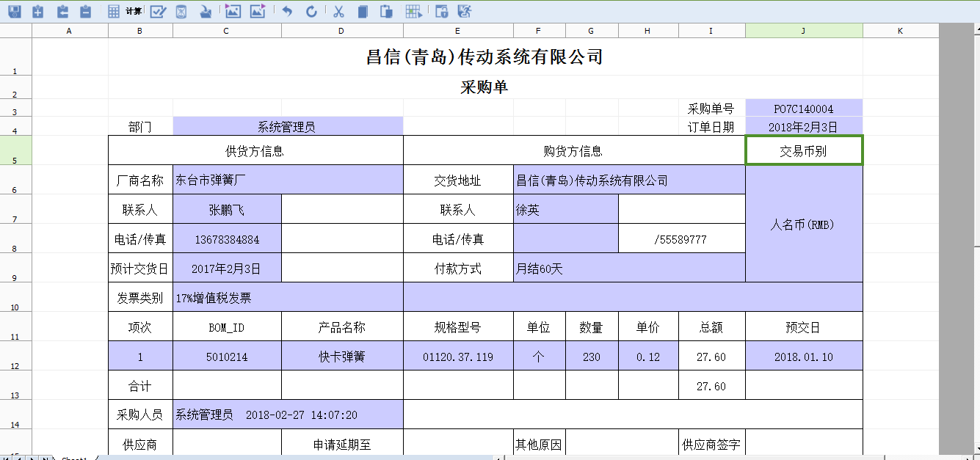Screen dimensions: 980x460
Task: Click the 17%增值税发票 invoice type cell
Action: tap(288, 298)
